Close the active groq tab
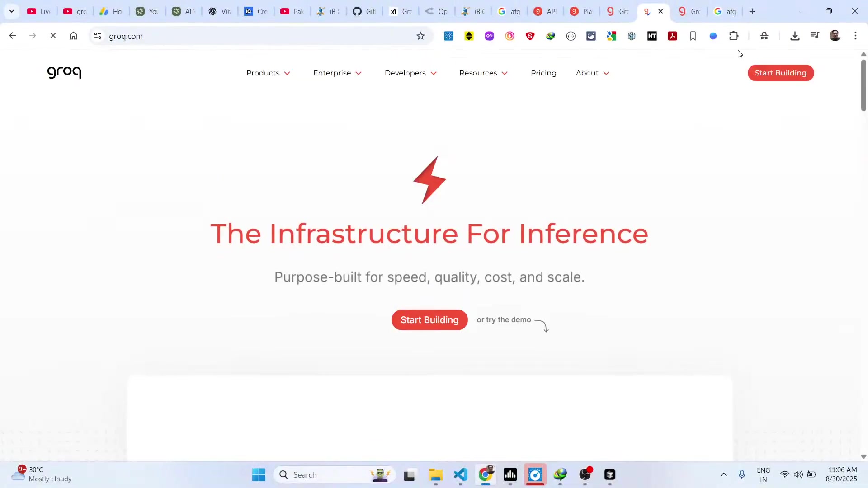 [x=660, y=11]
